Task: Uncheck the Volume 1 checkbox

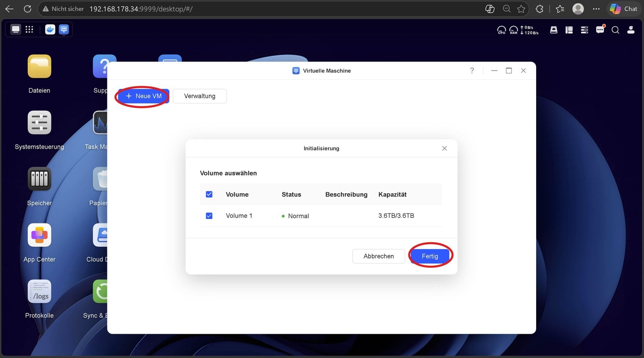Action: (209, 216)
